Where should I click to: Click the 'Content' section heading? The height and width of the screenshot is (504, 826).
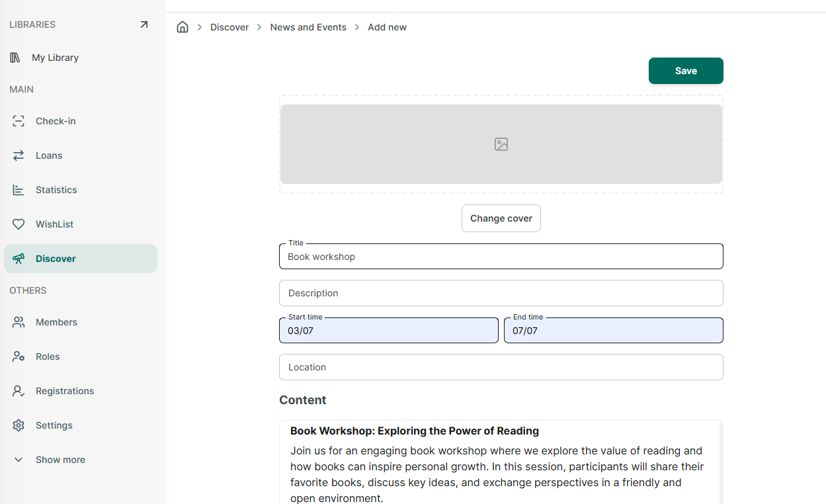pos(303,400)
